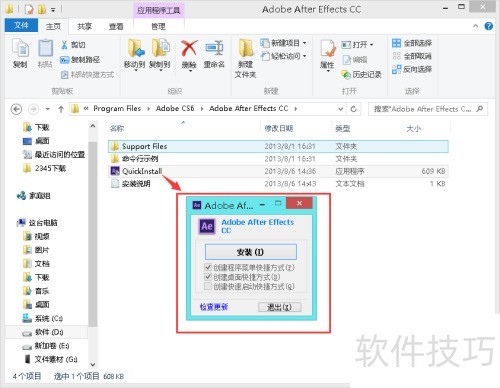Viewport: 500px width, 388px height.
Task: Click the History icon in the ribbon
Action: tap(346, 75)
